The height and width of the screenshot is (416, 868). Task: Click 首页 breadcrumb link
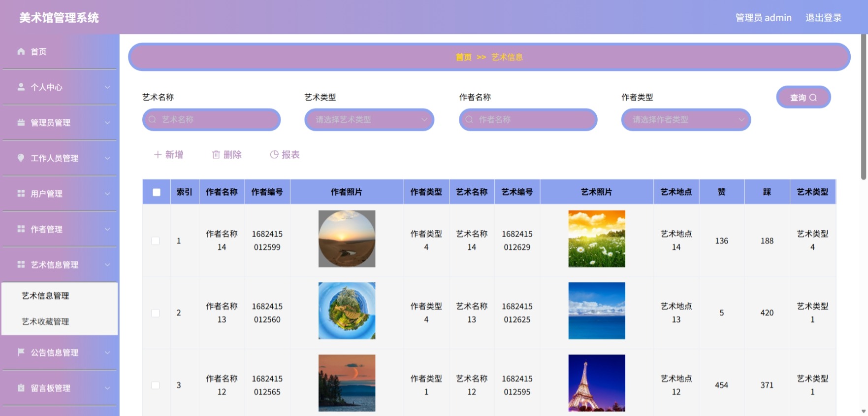tap(463, 57)
